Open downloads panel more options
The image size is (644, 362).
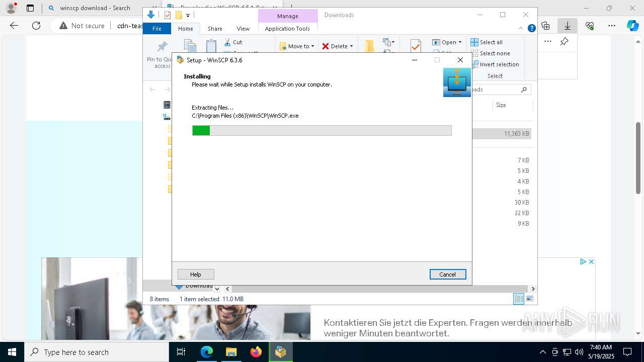tap(548, 42)
